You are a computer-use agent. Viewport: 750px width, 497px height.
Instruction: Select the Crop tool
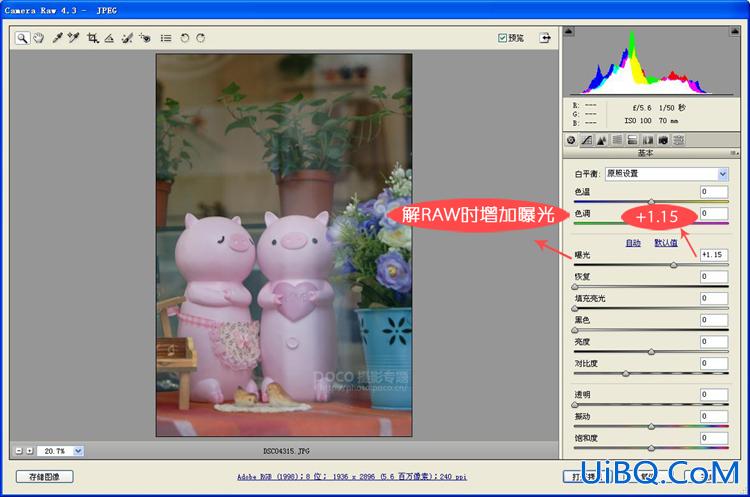point(93,38)
